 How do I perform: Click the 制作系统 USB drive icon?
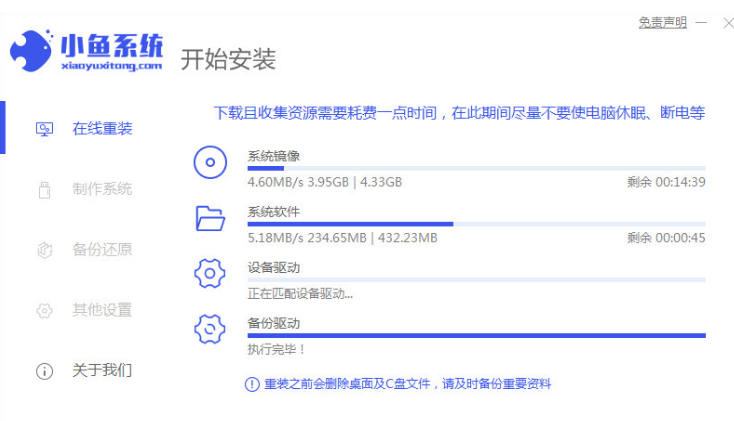click(44, 189)
